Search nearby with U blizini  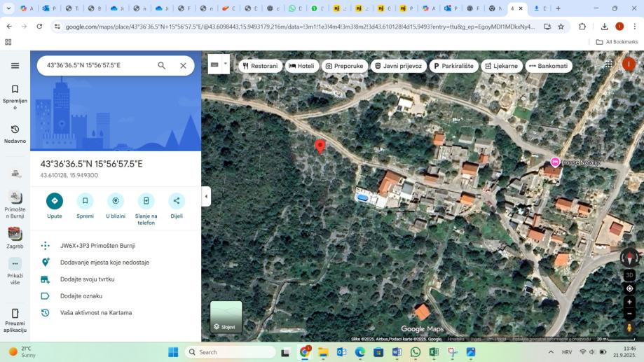click(116, 206)
